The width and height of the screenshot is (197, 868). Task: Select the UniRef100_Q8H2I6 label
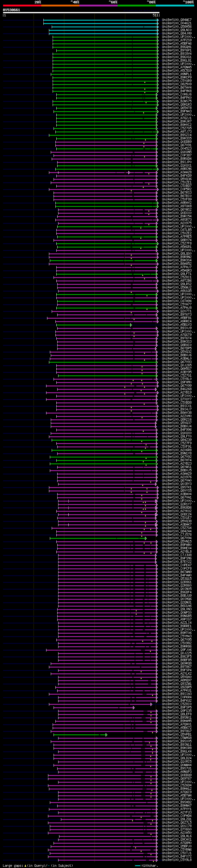coord(177,419)
